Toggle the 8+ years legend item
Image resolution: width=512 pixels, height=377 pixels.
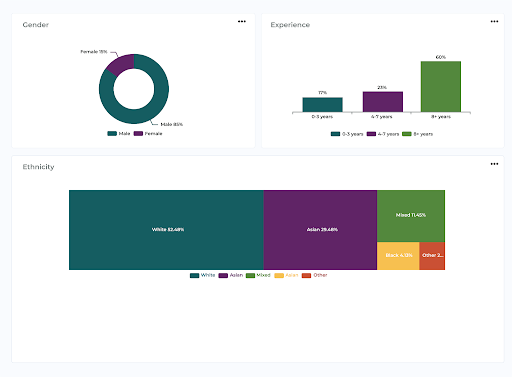click(417, 134)
